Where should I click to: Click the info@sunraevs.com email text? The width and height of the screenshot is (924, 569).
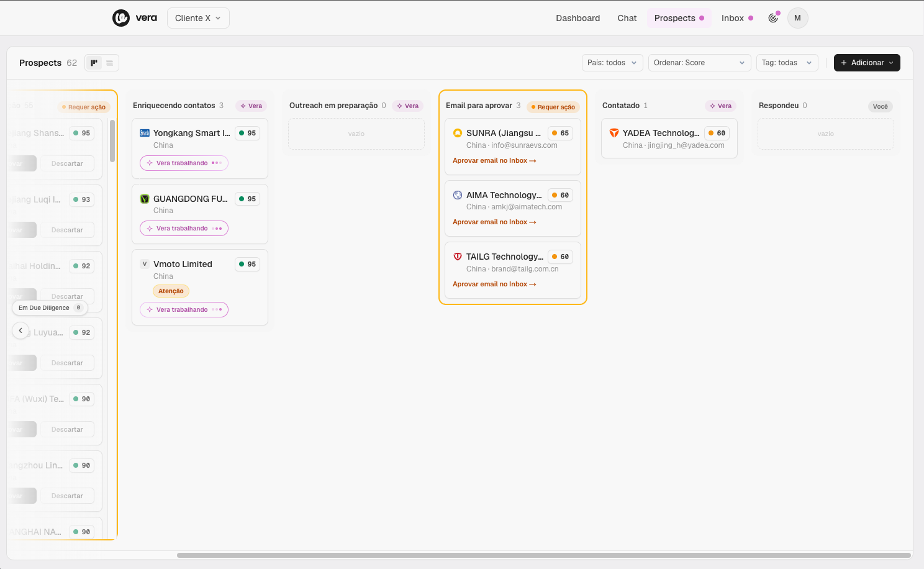(x=524, y=145)
